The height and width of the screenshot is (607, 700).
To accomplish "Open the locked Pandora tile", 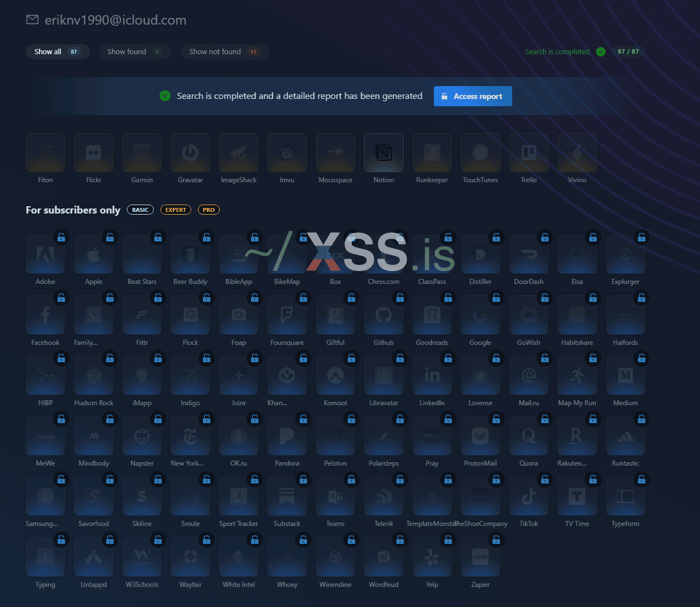I will coord(287,436).
